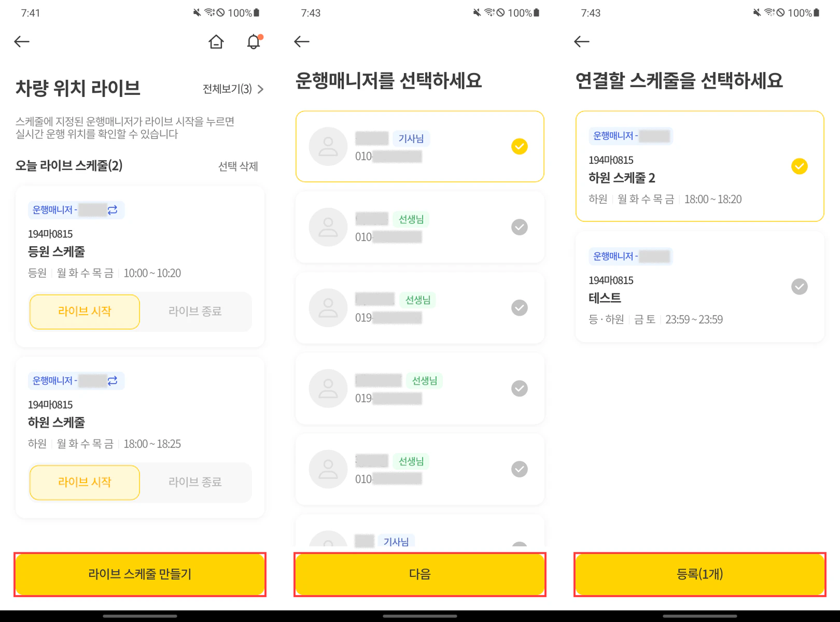Swap manager on 하원 스케줄 card
The image size is (840, 622).
click(113, 381)
